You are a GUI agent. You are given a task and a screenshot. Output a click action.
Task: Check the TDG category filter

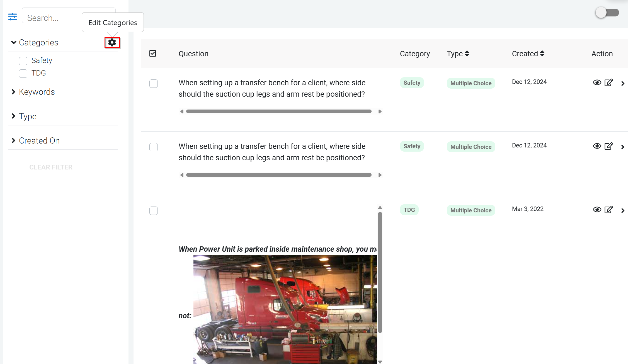(23, 73)
